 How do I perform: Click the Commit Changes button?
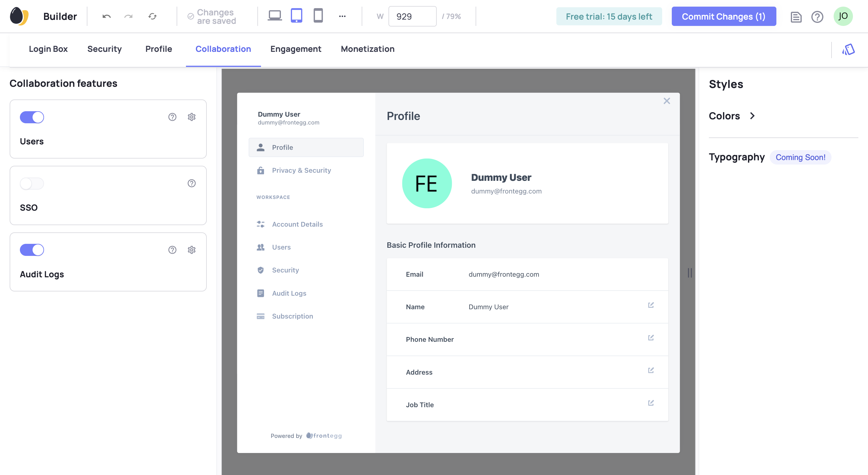pos(723,17)
